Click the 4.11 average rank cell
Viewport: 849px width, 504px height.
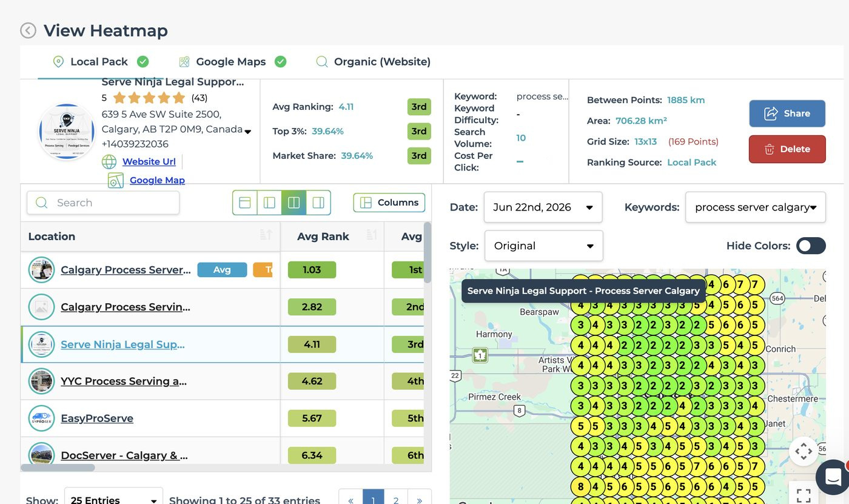pos(312,344)
